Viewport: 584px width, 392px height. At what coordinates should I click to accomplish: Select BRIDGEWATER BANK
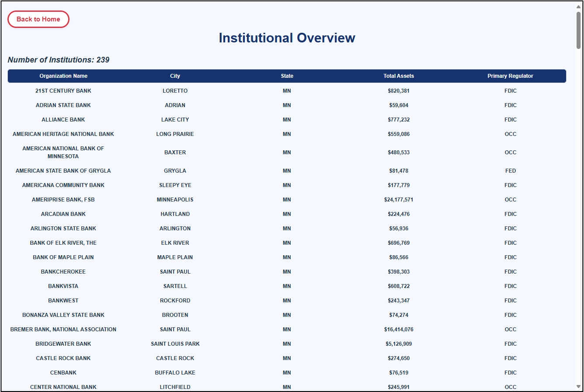click(x=63, y=344)
